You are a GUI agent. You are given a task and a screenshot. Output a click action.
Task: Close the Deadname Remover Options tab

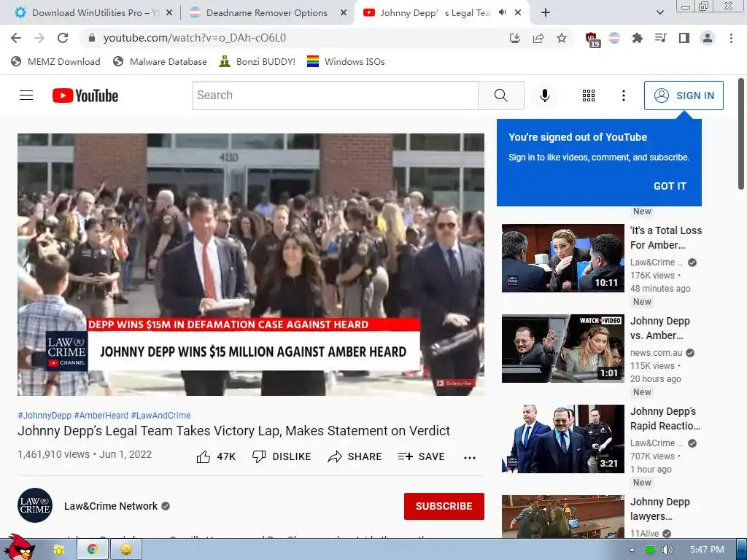[343, 13]
